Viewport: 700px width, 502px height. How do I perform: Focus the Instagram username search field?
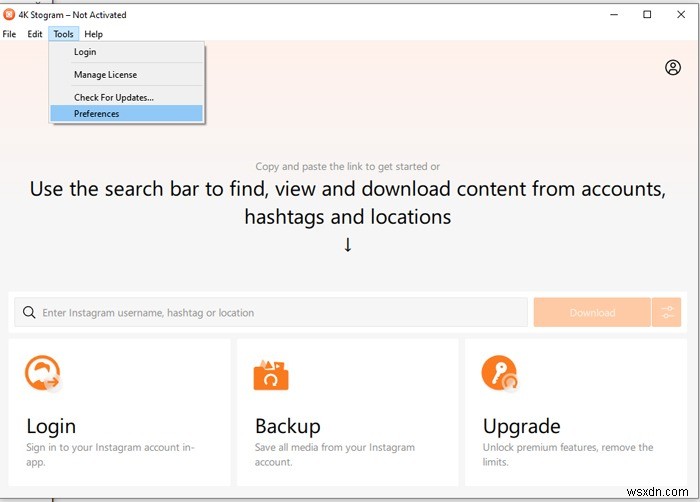pyautogui.click(x=280, y=313)
